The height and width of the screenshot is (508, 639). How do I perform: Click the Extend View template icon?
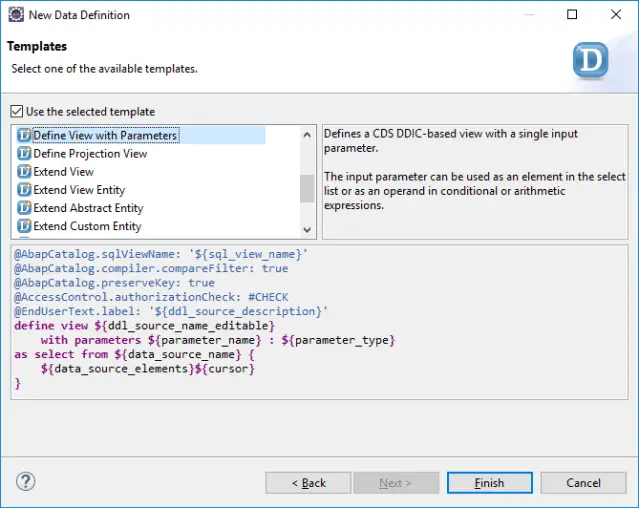point(25,172)
